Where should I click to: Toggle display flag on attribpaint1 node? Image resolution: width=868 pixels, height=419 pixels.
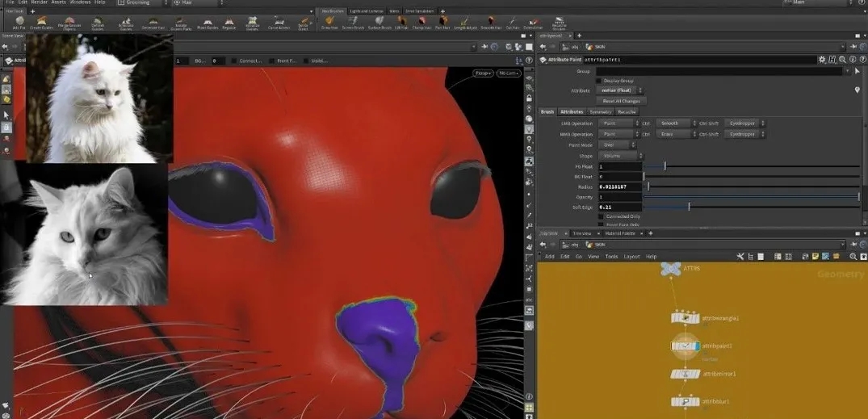(x=696, y=346)
